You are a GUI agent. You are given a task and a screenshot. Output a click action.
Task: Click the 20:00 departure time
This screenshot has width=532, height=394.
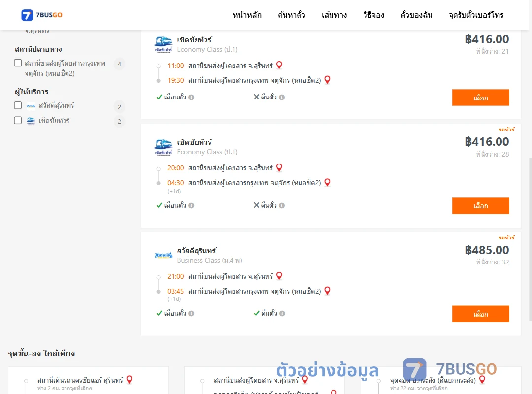coord(175,168)
